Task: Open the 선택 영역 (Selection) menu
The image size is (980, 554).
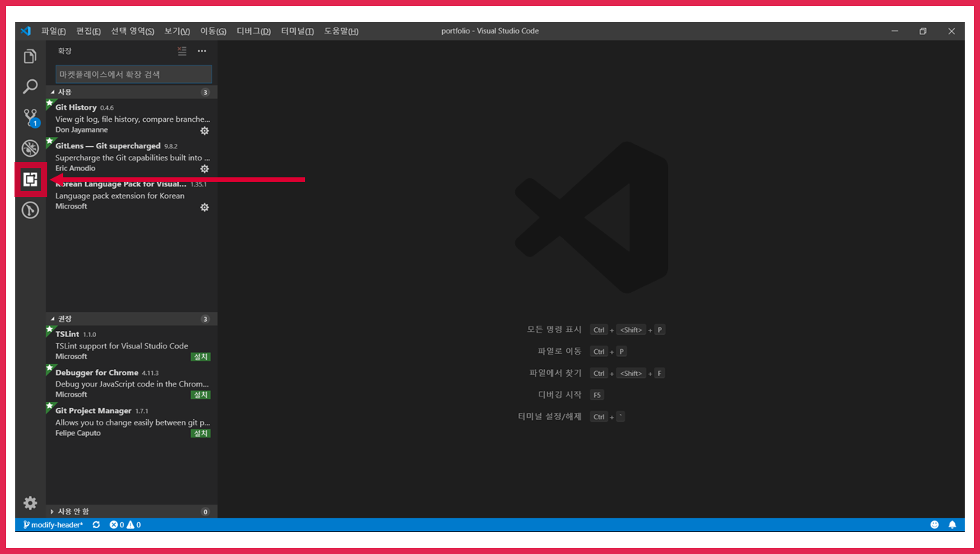Action: [x=132, y=31]
